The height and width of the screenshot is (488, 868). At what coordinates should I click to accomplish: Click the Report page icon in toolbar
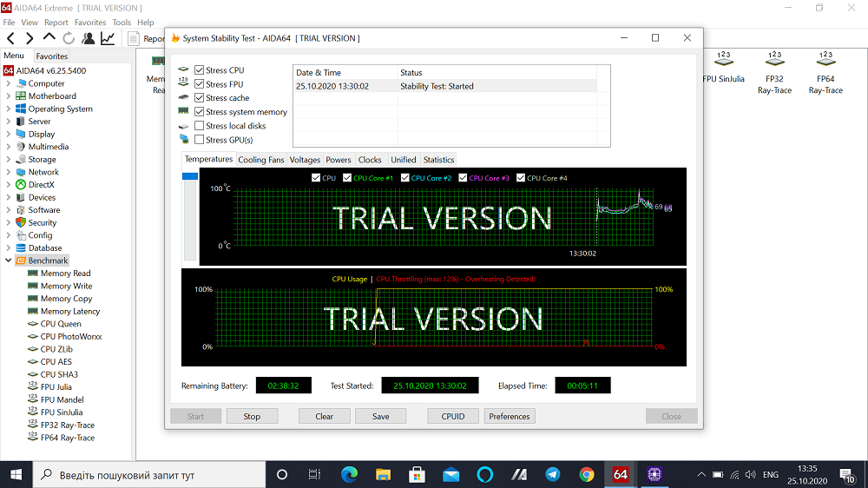pyautogui.click(x=134, y=38)
